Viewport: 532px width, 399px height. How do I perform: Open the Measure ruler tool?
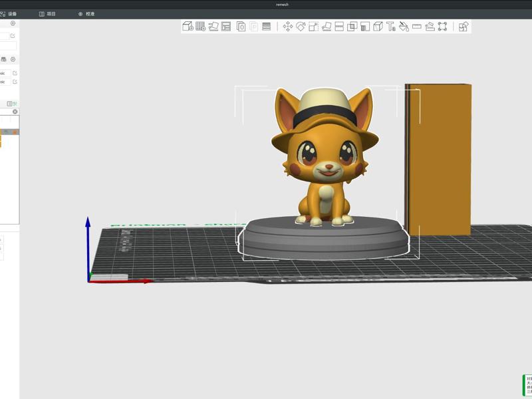pos(417,27)
